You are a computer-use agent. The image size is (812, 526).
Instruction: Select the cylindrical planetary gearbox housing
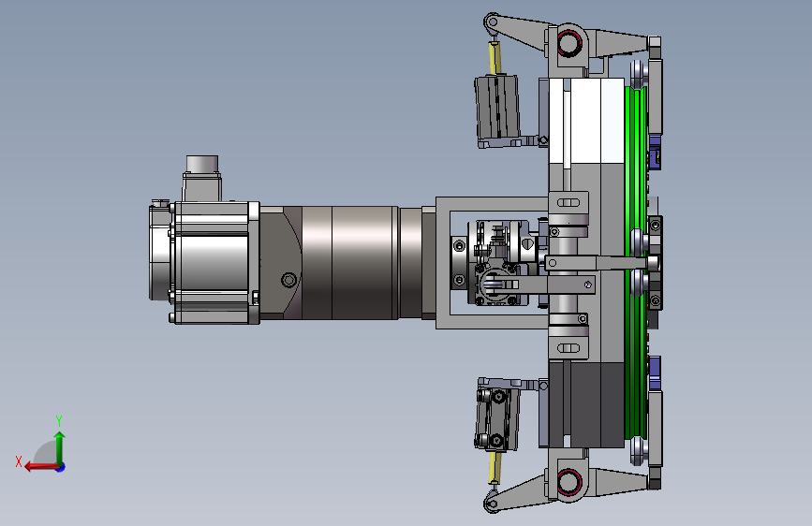pos(349,262)
